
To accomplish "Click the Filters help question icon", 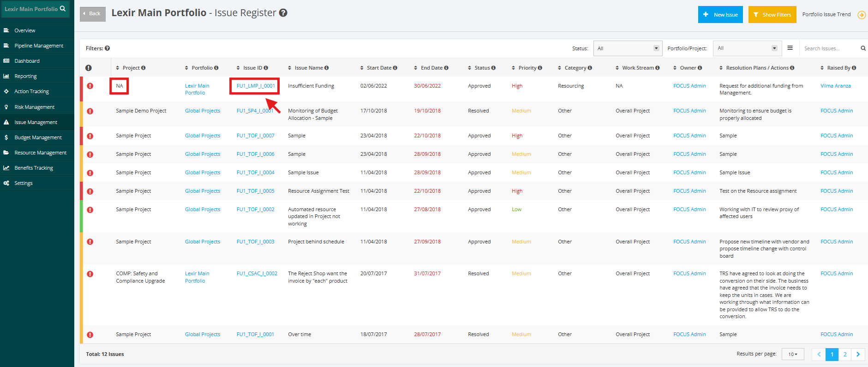I will point(107,48).
